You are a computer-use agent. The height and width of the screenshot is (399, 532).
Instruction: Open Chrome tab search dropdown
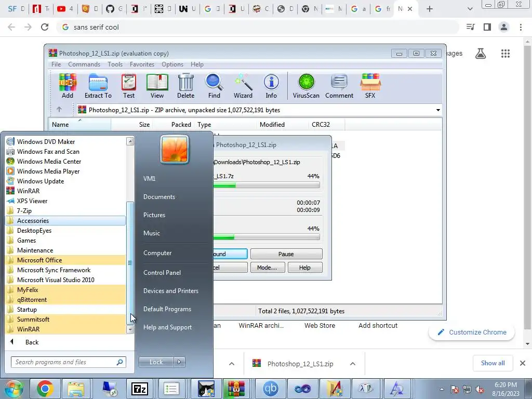click(470, 9)
